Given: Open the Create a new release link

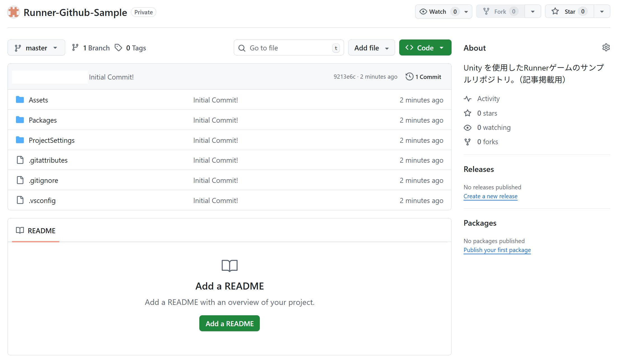Looking at the screenshot, I should (490, 196).
